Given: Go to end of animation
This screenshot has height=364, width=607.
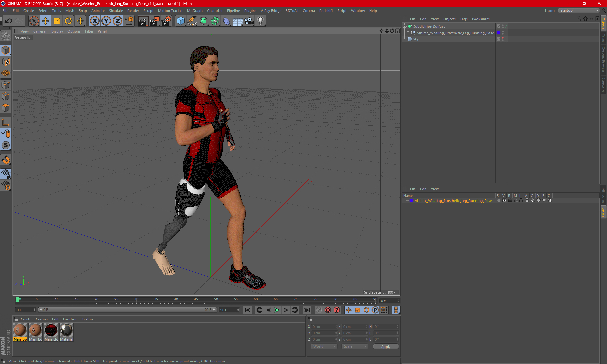Looking at the screenshot, I should pyautogui.click(x=307, y=310).
